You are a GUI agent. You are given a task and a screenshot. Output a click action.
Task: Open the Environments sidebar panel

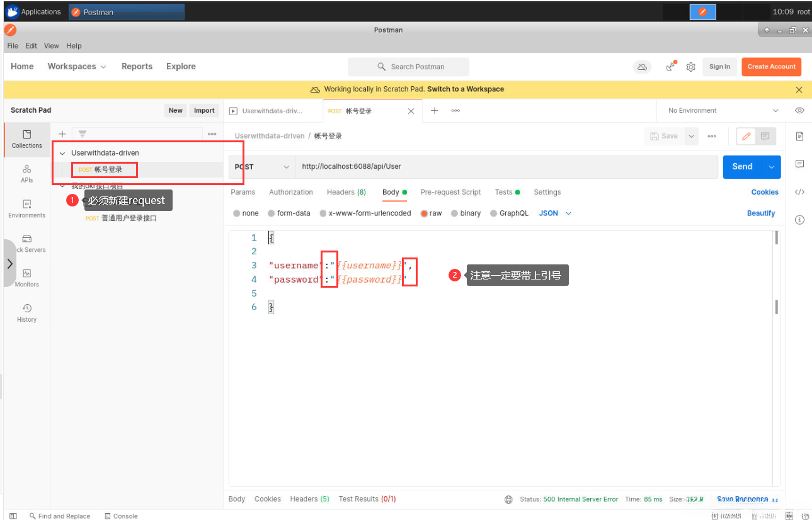click(x=26, y=209)
